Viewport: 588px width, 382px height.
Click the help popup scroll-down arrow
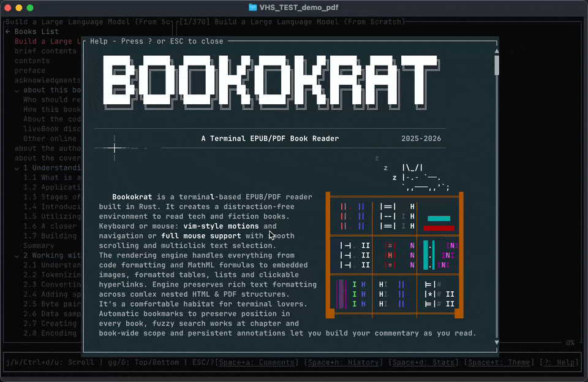click(497, 343)
